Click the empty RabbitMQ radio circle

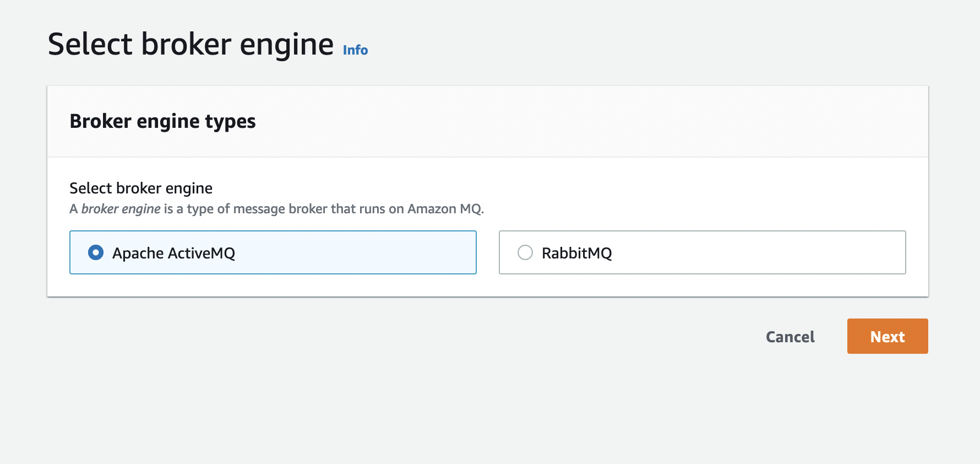(525, 252)
